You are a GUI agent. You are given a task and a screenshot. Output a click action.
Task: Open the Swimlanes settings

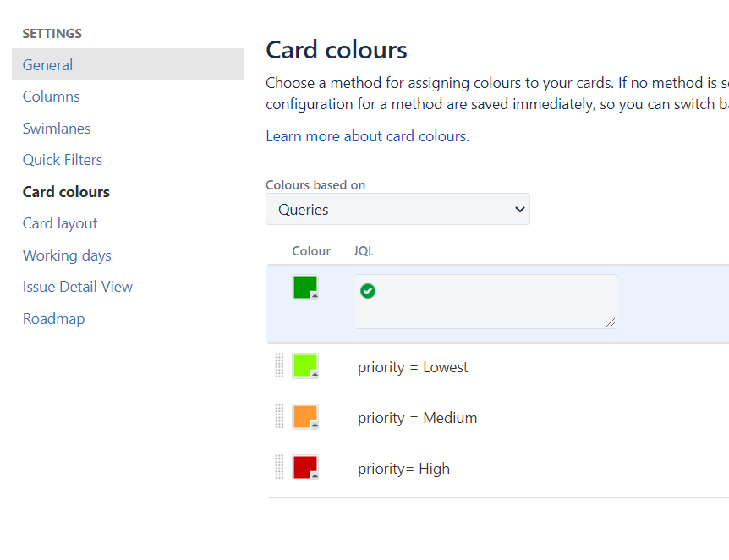click(x=57, y=128)
